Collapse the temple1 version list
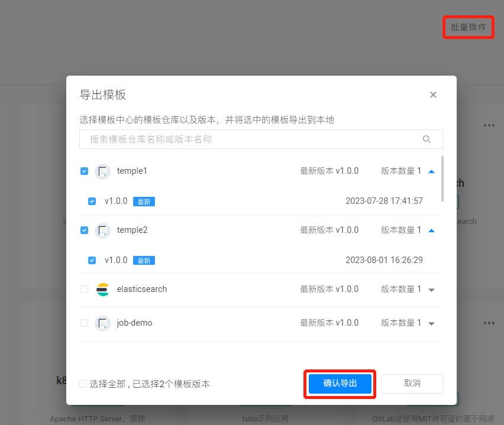 (x=431, y=171)
